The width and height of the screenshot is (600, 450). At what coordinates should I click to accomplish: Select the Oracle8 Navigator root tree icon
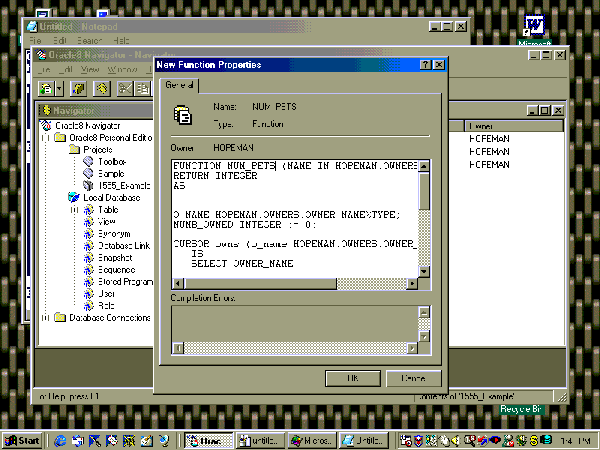[46, 126]
